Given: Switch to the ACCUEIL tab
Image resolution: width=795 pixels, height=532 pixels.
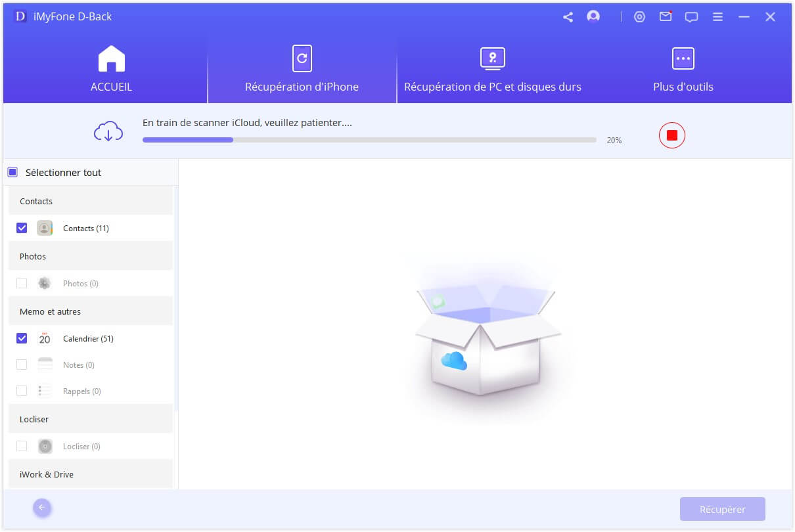Looking at the screenshot, I should click(x=111, y=70).
